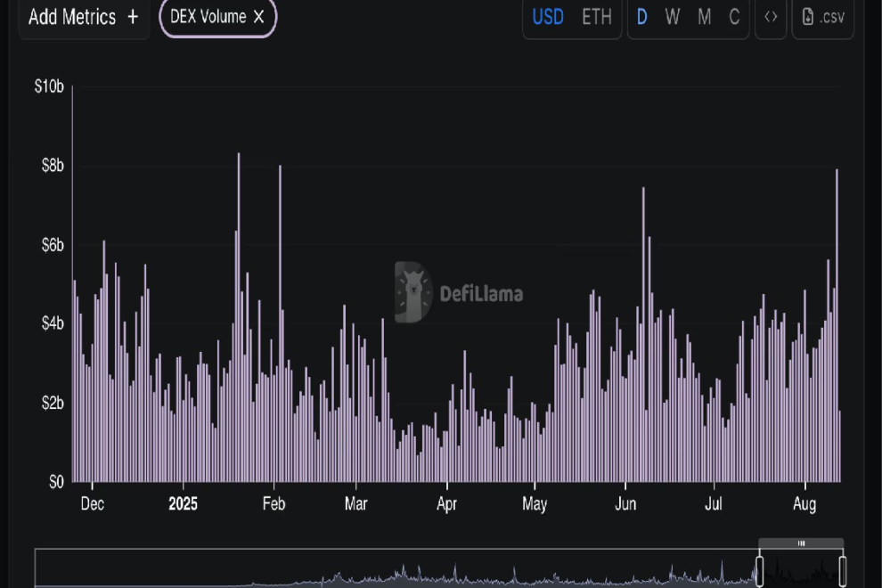The height and width of the screenshot is (588, 882).
Task: Click the left range slider handle
Action: click(x=759, y=568)
